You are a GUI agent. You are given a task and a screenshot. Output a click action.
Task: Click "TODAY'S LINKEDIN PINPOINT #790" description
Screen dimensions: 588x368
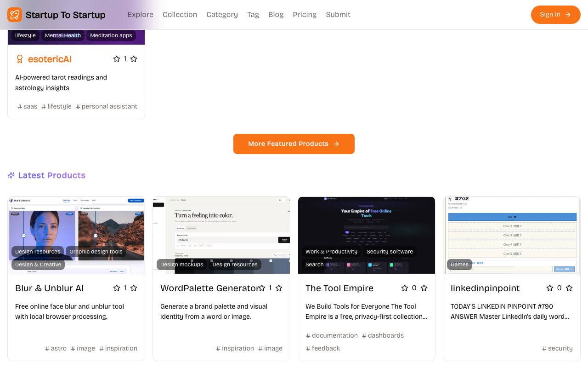[x=510, y=311]
